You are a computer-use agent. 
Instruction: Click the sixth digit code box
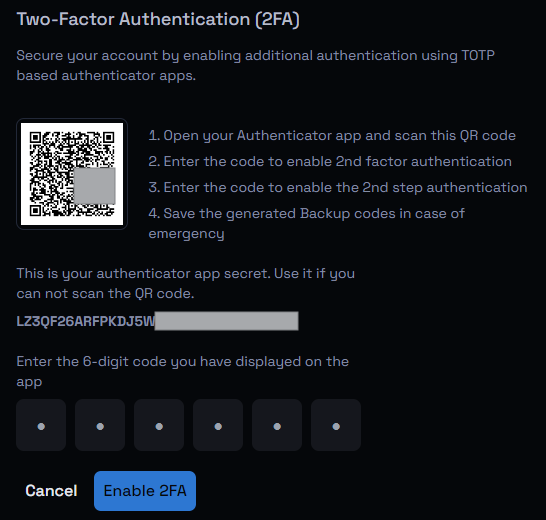click(336, 425)
